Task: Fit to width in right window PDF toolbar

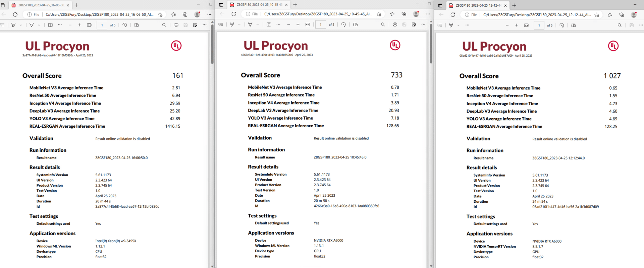Action: coord(526,25)
